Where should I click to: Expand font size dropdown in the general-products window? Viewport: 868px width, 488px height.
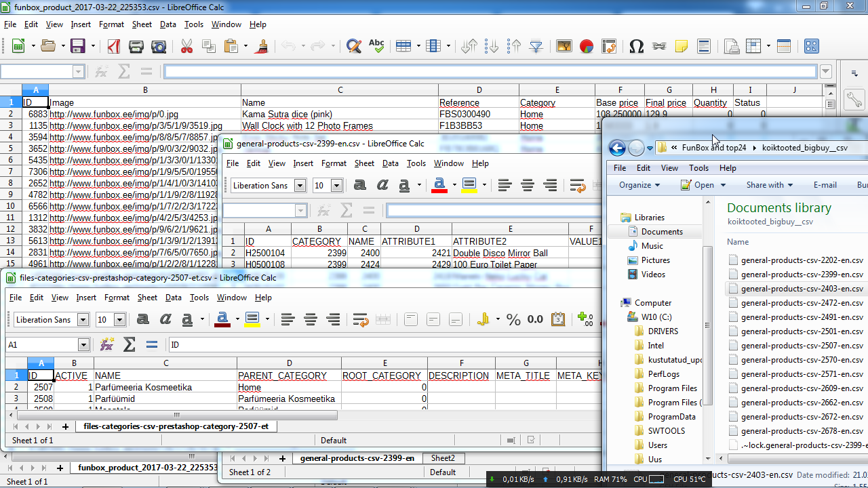point(336,186)
